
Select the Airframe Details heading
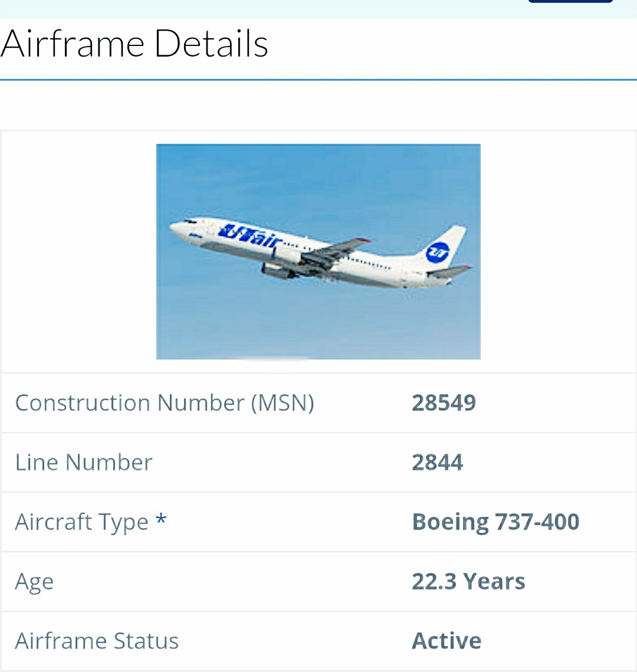tap(134, 43)
